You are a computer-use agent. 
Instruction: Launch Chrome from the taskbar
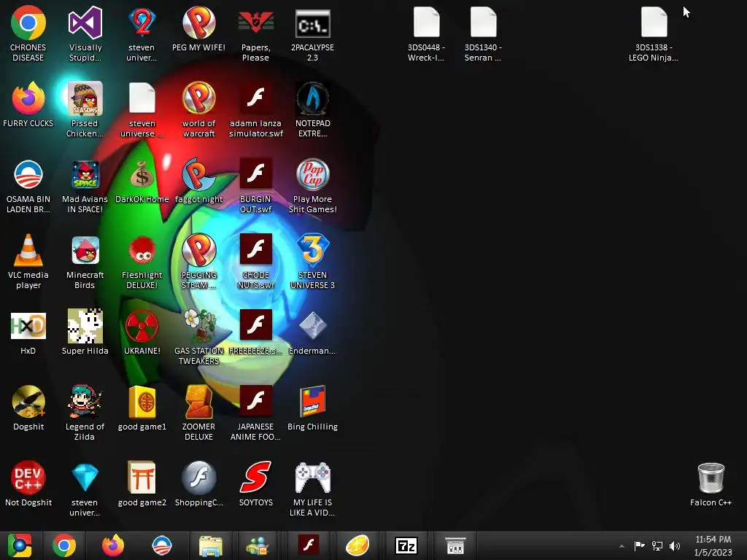click(x=64, y=545)
